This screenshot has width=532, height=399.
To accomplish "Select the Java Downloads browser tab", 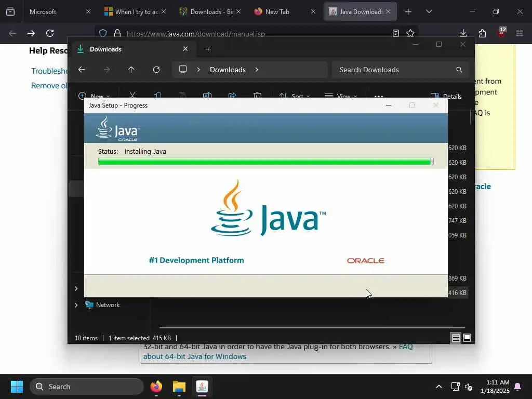I will 361,11.
